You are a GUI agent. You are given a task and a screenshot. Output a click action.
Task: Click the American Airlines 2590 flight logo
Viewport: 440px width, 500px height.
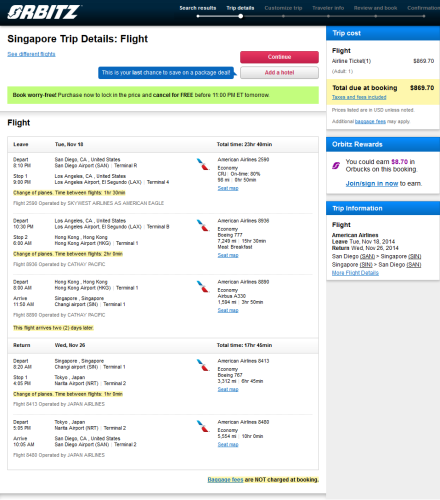[202, 164]
